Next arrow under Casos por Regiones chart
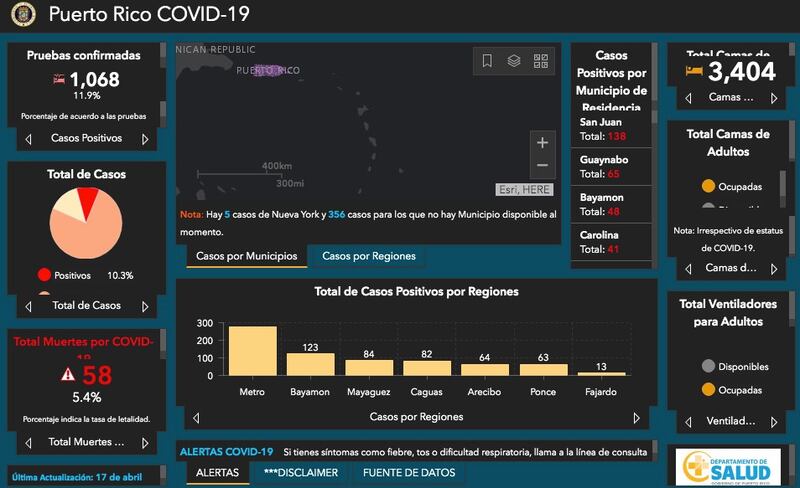Viewport: 800px width, 488px height. pyautogui.click(x=636, y=418)
